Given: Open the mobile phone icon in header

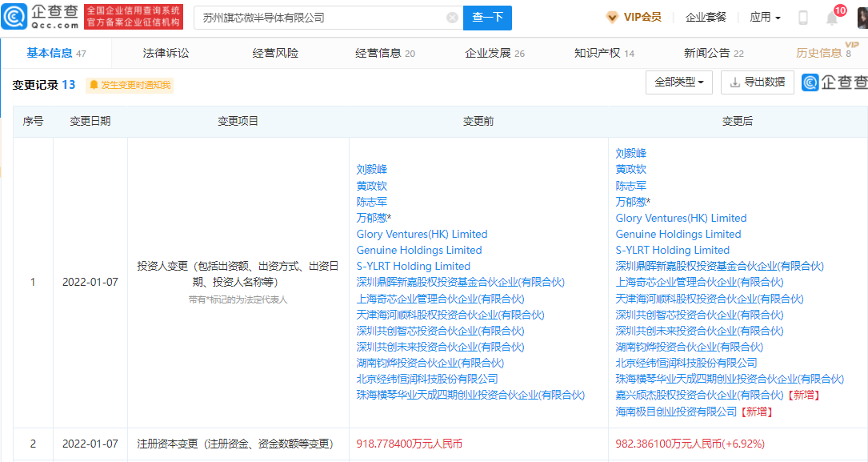Looking at the screenshot, I should pos(802,18).
